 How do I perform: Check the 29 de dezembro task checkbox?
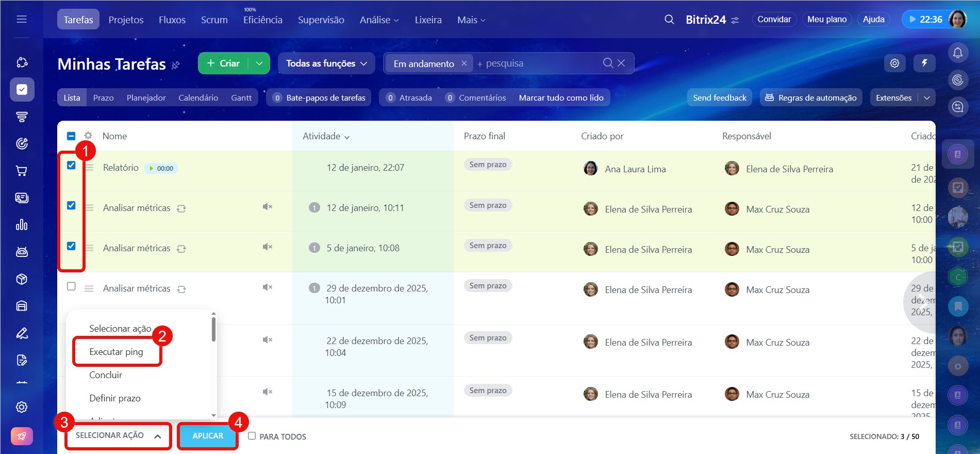[x=71, y=286]
